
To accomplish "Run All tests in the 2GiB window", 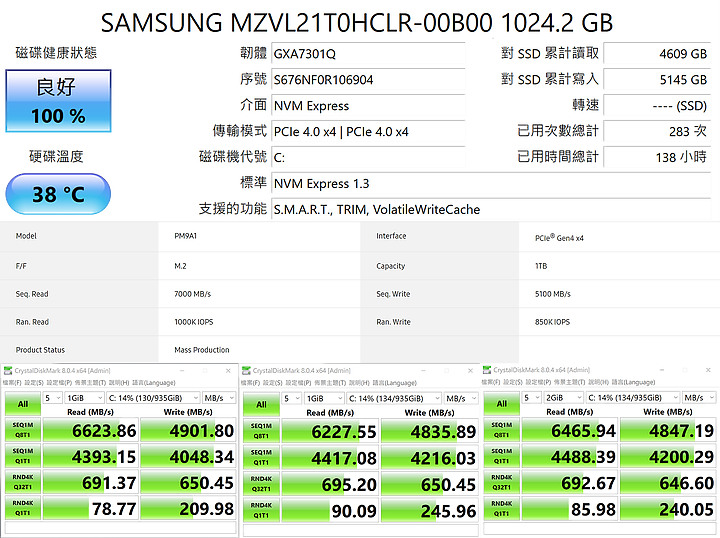I will (x=502, y=404).
